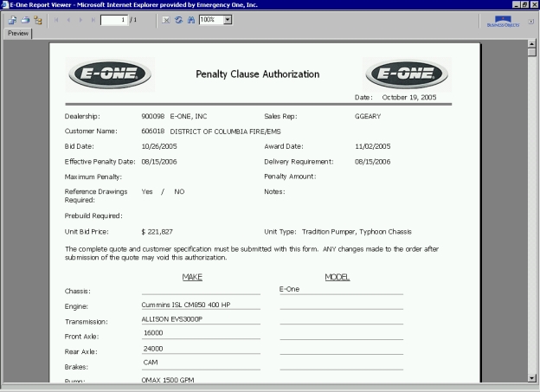Go to the last page arrow
Screen dimensions: 540x392
tap(93, 20)
